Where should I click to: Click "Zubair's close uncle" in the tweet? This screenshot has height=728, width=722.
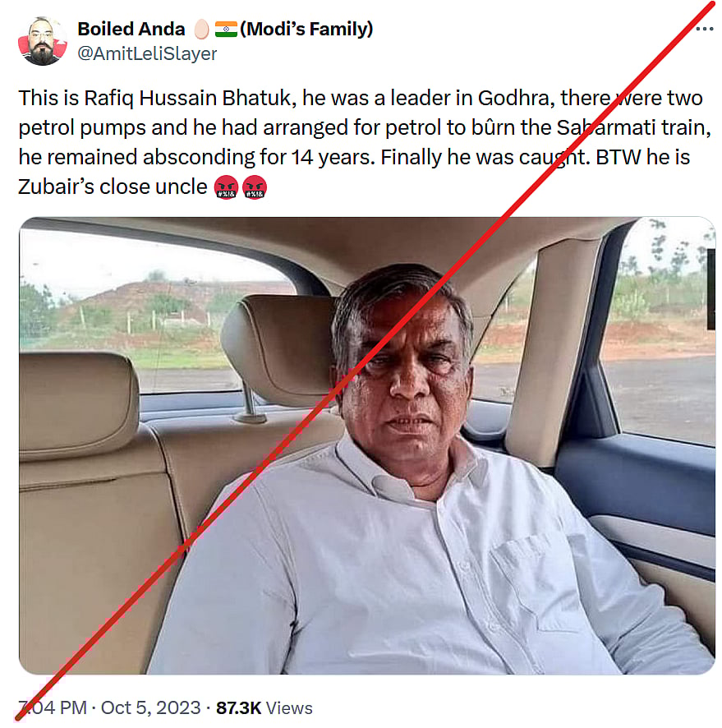tap(113, 187)
